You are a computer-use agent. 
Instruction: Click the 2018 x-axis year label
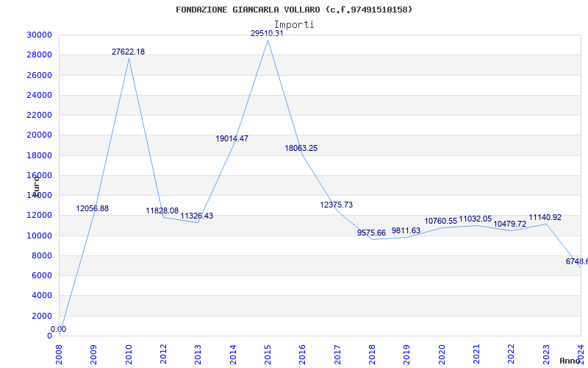click(x=372, y=355)
